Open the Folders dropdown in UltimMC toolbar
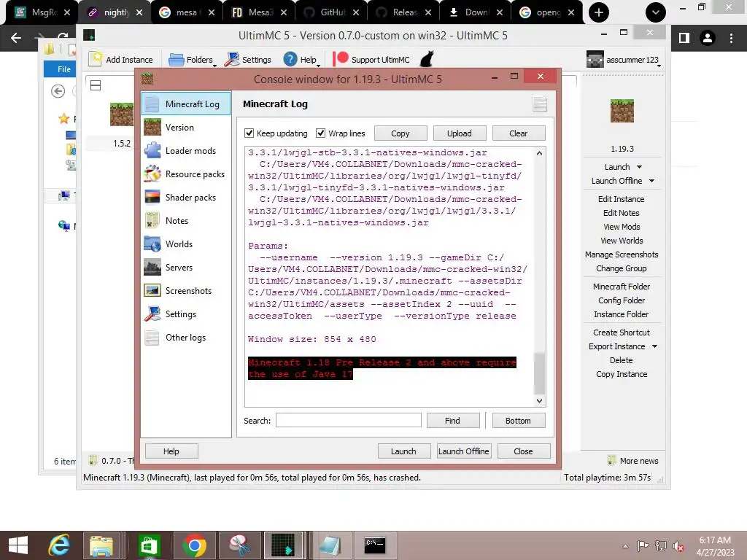The height and width of the screenshot is (560, 747). [193, 60]
